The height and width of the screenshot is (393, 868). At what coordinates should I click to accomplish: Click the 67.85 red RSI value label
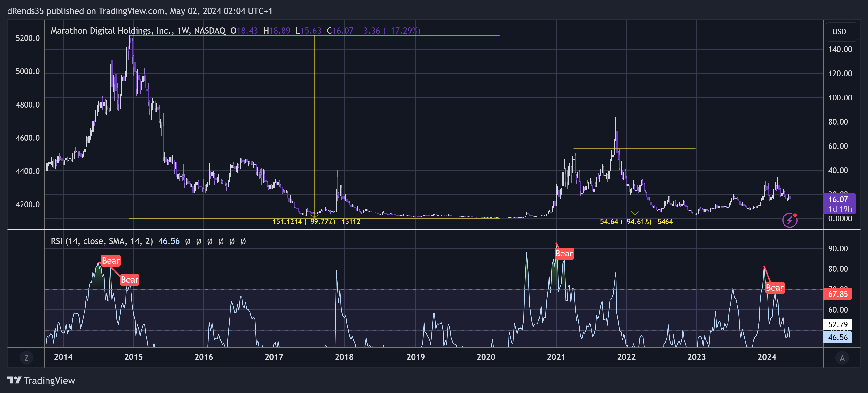[x=837, y=294]
